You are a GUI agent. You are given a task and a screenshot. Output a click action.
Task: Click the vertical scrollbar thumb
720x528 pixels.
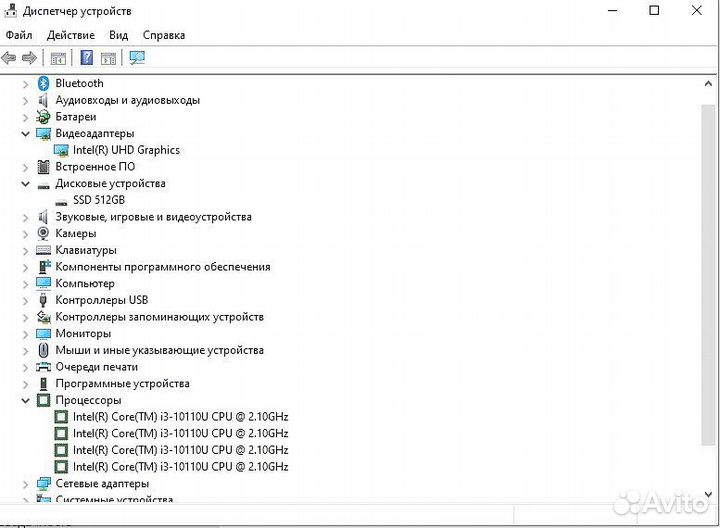708,275
